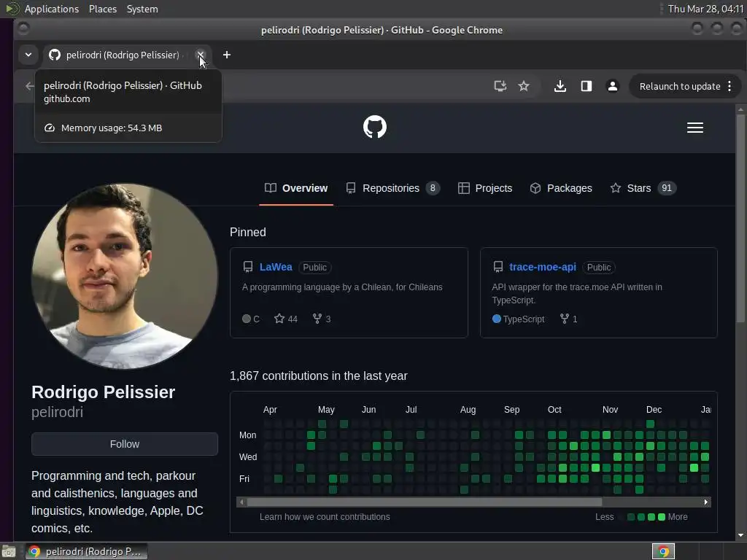This screenshot has width=747, height=560.
Task: Click the darkest legend square near Less
Action: (x=621, y=517)
